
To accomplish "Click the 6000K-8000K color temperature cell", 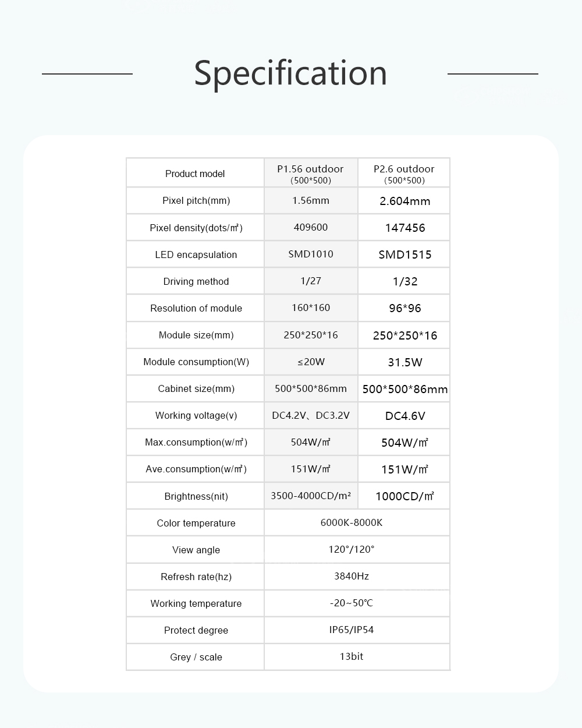I will 352,522.
